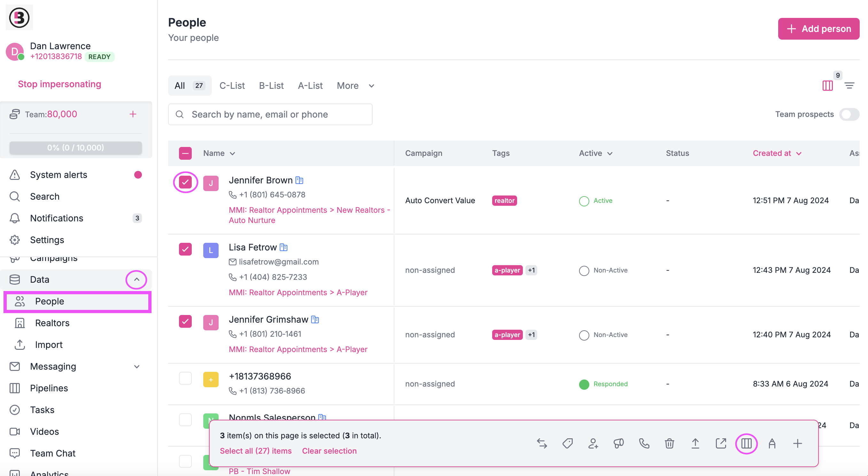The image size is (868, 476).
Task: Click the megaphone campaign icon in action bar
Action: [x=619, y=444]
